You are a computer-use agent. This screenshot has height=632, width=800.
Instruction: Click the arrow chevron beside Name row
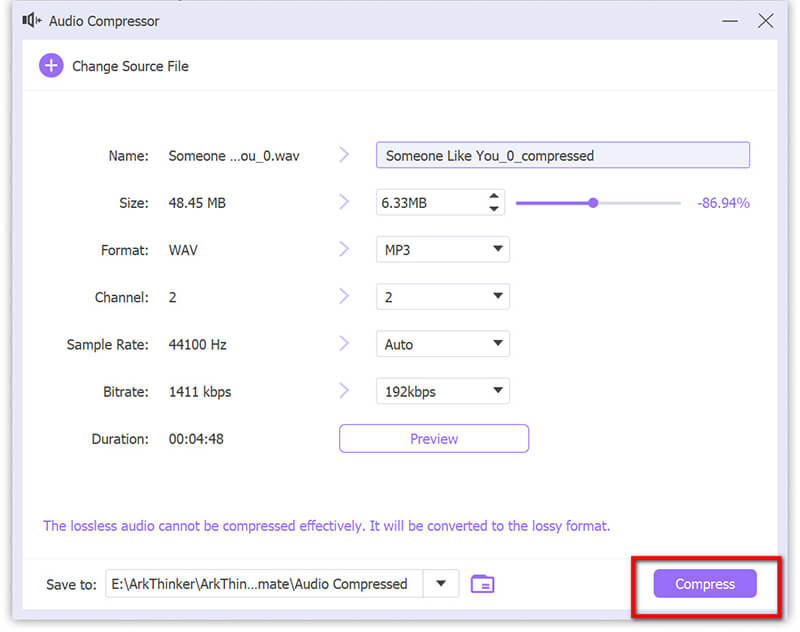coord(344,155)
